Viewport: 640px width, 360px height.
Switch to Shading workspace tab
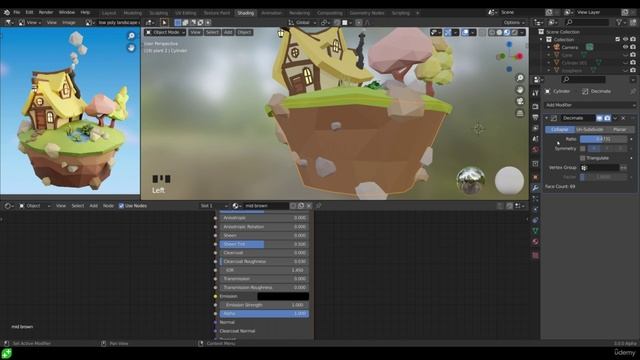[x=245, y=13]
